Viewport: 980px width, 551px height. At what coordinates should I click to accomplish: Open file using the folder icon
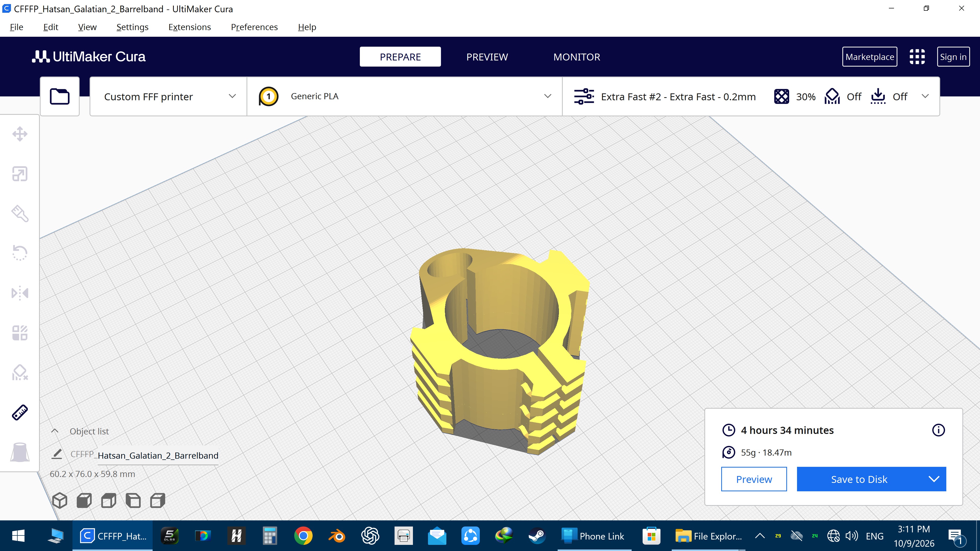(x=60, y=96)
